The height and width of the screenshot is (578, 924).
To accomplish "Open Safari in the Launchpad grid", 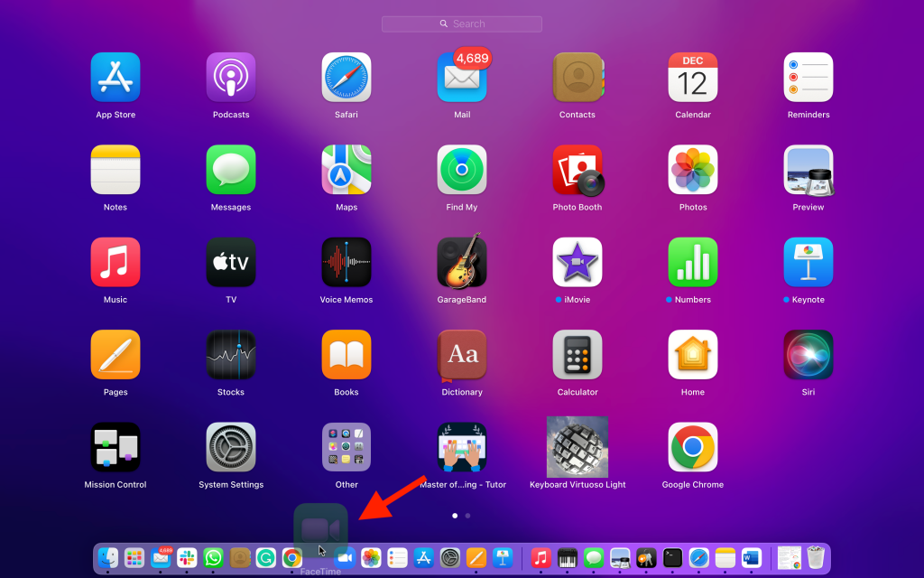I will [x=346, y=78].
